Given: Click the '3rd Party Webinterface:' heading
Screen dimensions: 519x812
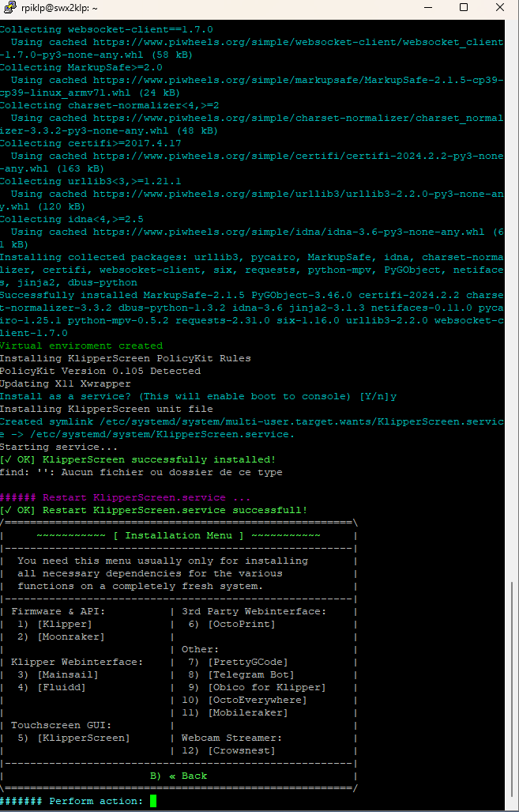Looking at the screenshot, I should point(254,612).
